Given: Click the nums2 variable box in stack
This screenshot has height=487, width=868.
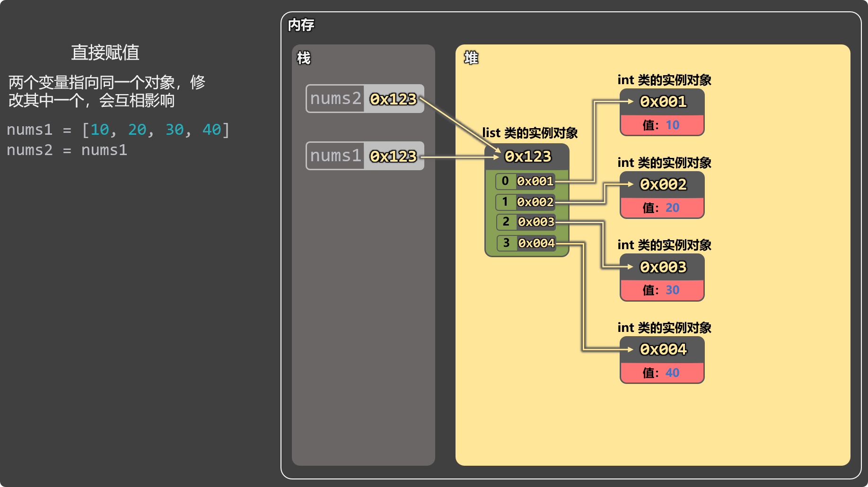Looking at the screenshot, I should click(365, 99).
